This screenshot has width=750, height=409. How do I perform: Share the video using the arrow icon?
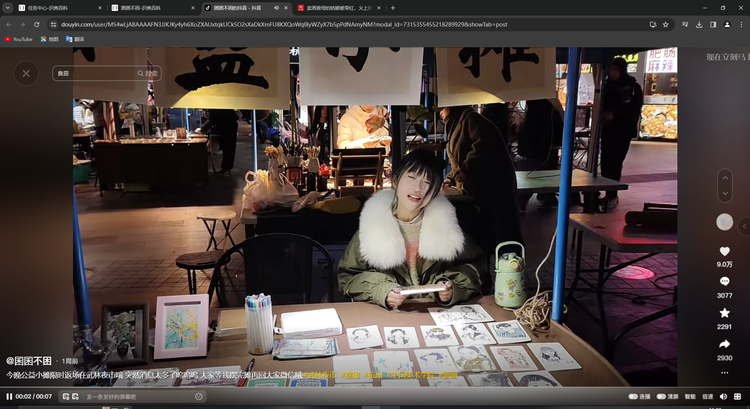tap(725, 345)
